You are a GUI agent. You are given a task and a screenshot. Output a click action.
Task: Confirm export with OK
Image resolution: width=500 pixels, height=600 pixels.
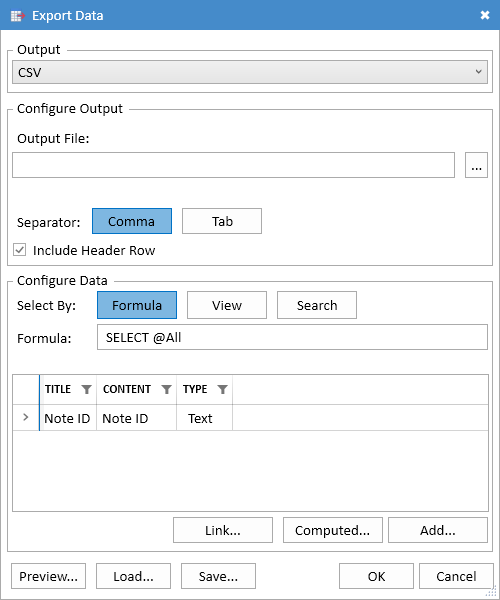(x=376, y=576)
